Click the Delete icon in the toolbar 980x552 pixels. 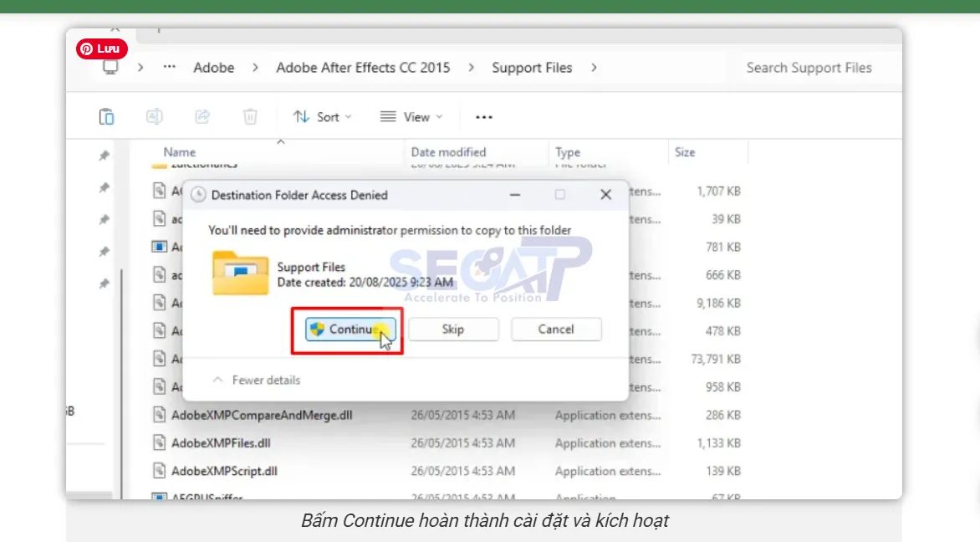point(249,116)
